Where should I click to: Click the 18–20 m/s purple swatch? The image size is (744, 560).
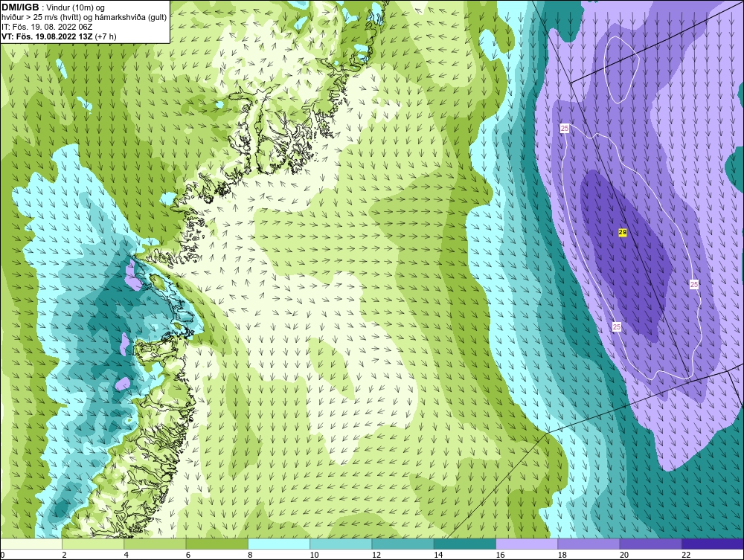[x=589, y=544]
